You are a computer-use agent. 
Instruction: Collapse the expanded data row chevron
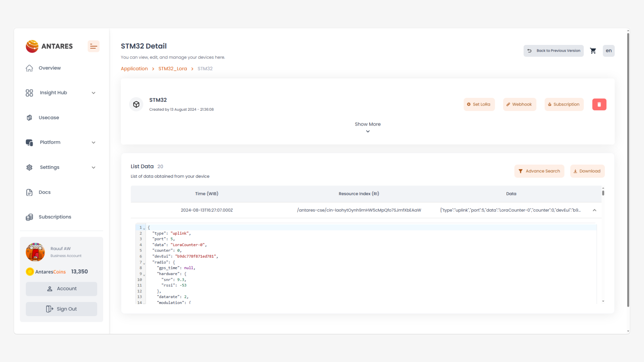(x=594, y=210)
